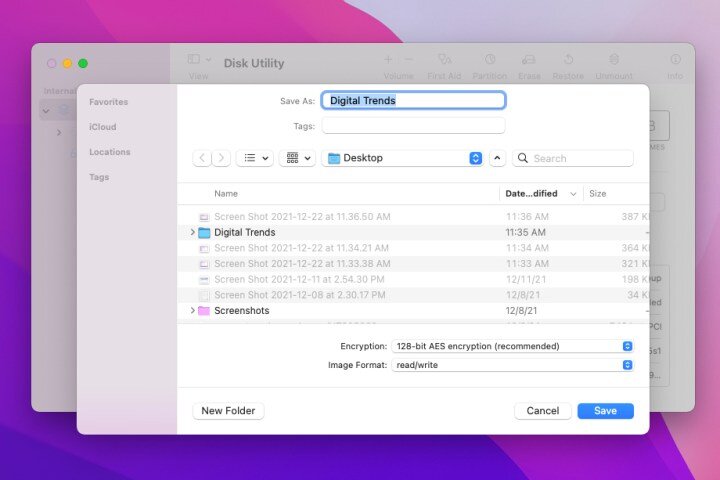Open the Encryption dropdown menu
The height and width of the screenshot is (480, 720).
[512, 346]
